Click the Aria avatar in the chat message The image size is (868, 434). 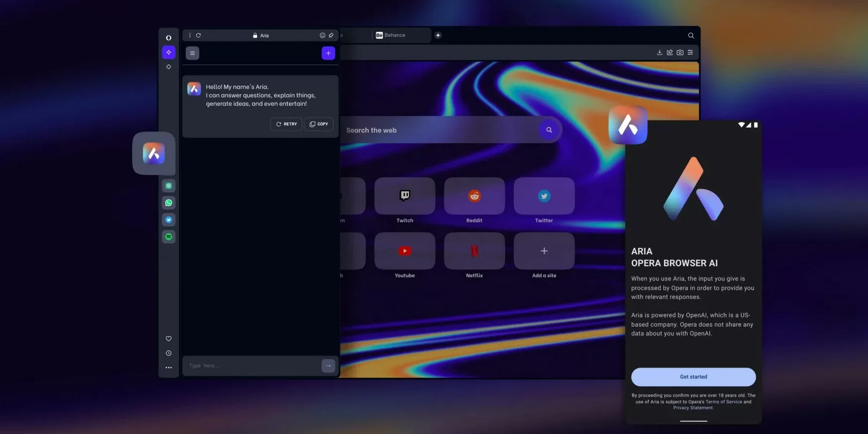click(194, 89)
